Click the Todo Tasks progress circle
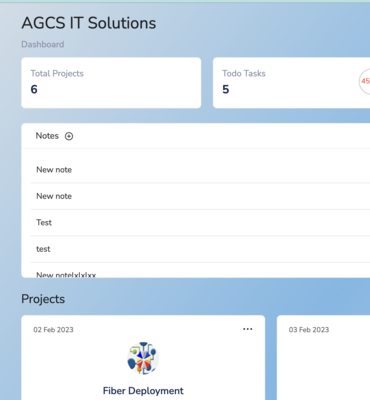This screenshot has width=370, height=400. (x=365, y=81)
